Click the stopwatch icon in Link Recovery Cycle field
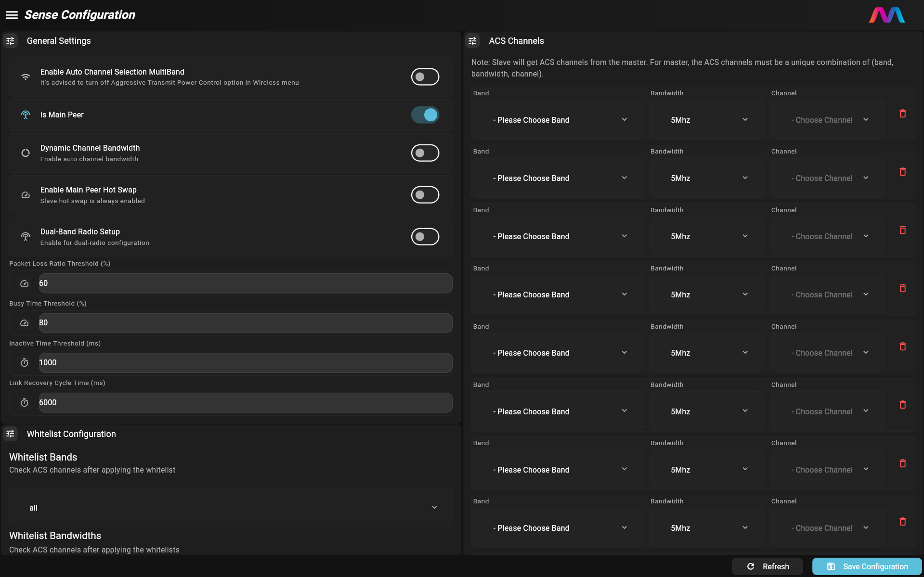This screenshot has width=924, height=577. coord(24,402)
